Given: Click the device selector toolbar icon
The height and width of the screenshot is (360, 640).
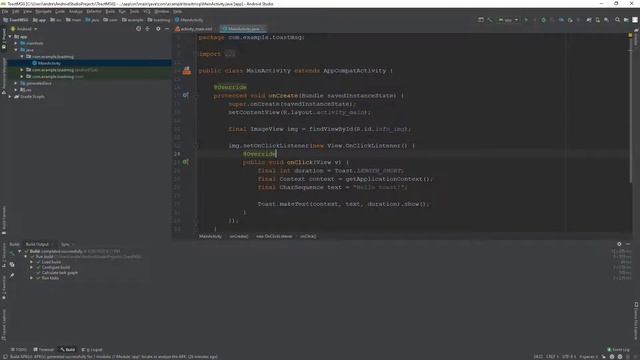Looking at the screenshot, I should (481, 20).
